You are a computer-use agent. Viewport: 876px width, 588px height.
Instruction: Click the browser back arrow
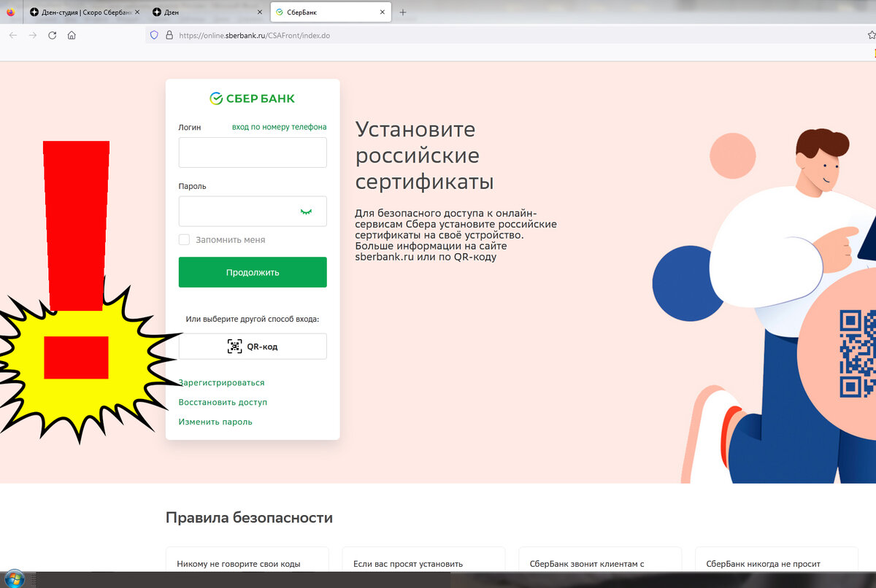tap(12, 35)
